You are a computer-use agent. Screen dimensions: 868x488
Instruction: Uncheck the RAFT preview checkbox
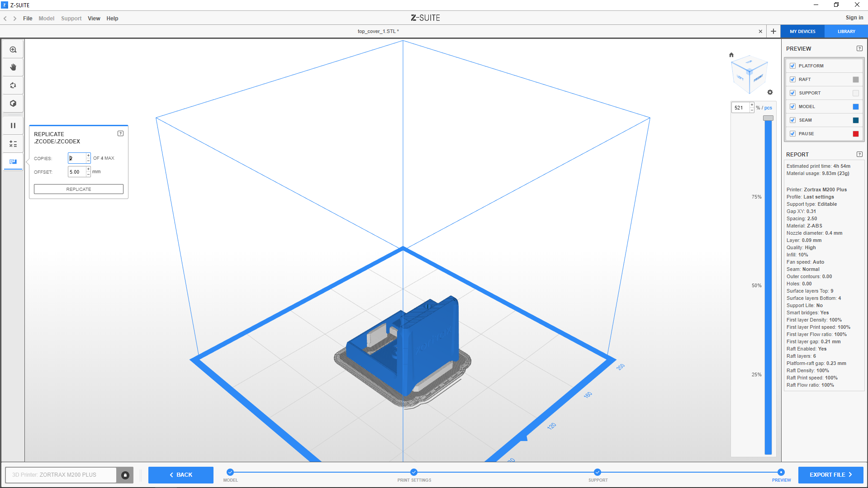tap(792, 80)
